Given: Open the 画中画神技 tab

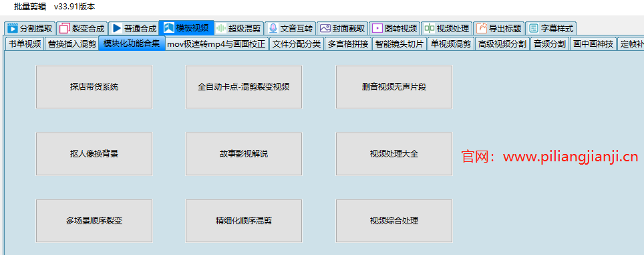Looking at the screenshot, I should coord(593,44).
